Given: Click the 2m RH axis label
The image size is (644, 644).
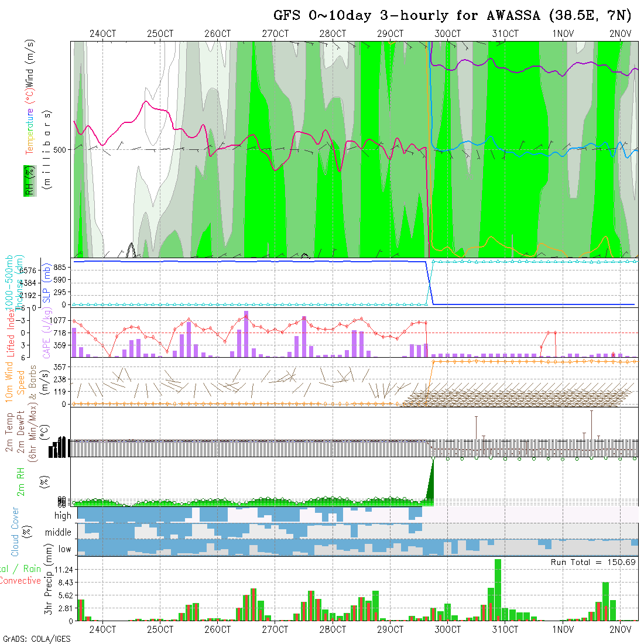Looking at the screenshot, I should tap(20, 481).
